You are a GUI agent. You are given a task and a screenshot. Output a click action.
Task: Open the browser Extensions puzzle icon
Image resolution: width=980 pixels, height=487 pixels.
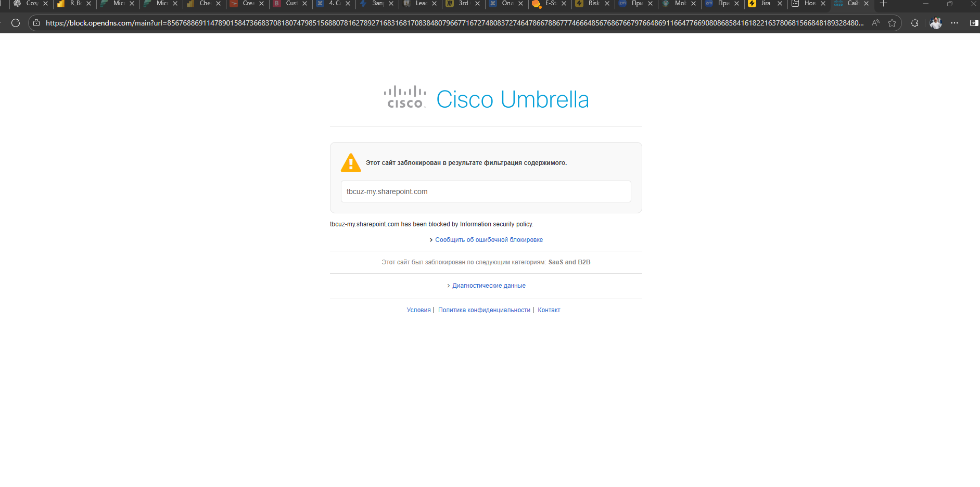[914, 23]
